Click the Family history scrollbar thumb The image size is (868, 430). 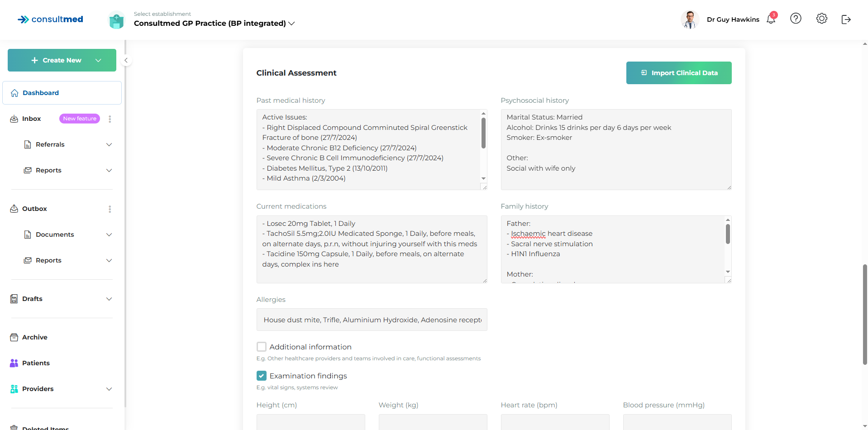point(728,234)
